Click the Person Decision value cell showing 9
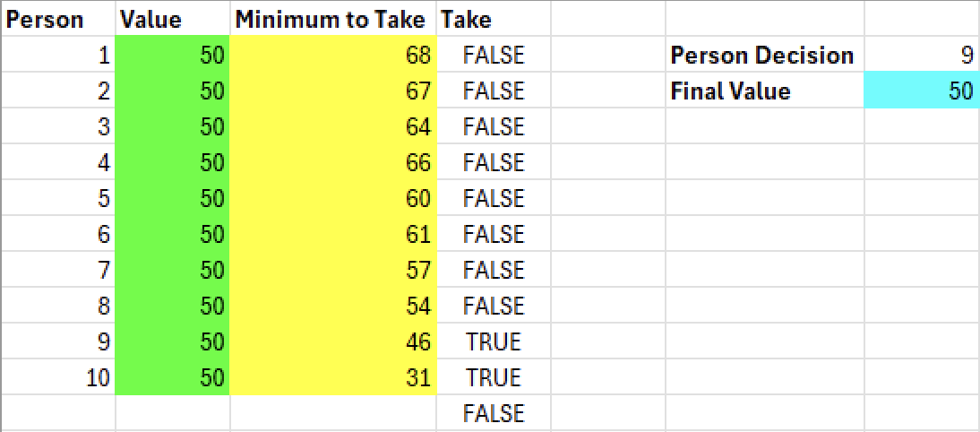Viewport: 980px width, 432px height. pos(922,56)
